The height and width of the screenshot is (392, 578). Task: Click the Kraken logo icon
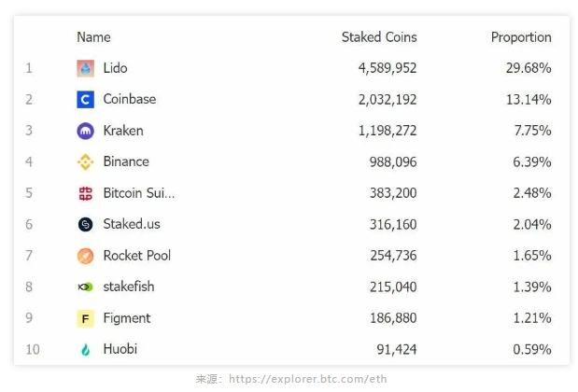(85, 131)
